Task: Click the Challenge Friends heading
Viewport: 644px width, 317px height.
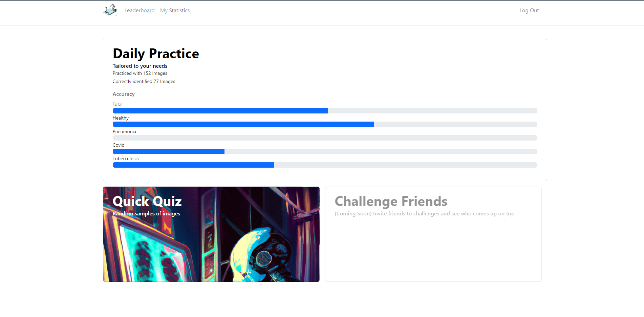Action: coord(391,201)
